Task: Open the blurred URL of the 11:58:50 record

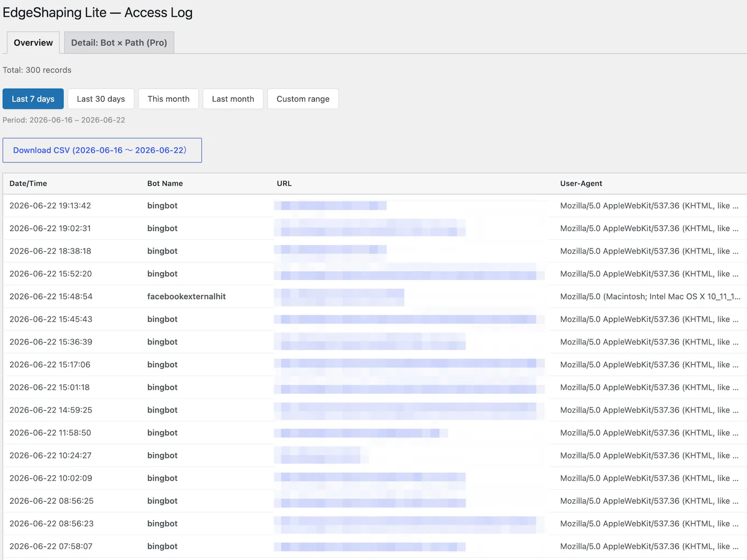Action: [361, 433]
